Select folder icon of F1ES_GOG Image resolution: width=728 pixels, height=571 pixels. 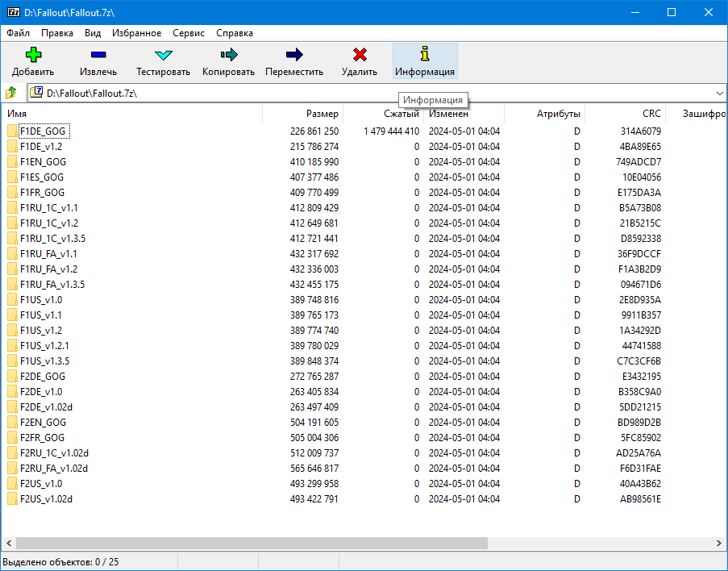tap(13, 177)
